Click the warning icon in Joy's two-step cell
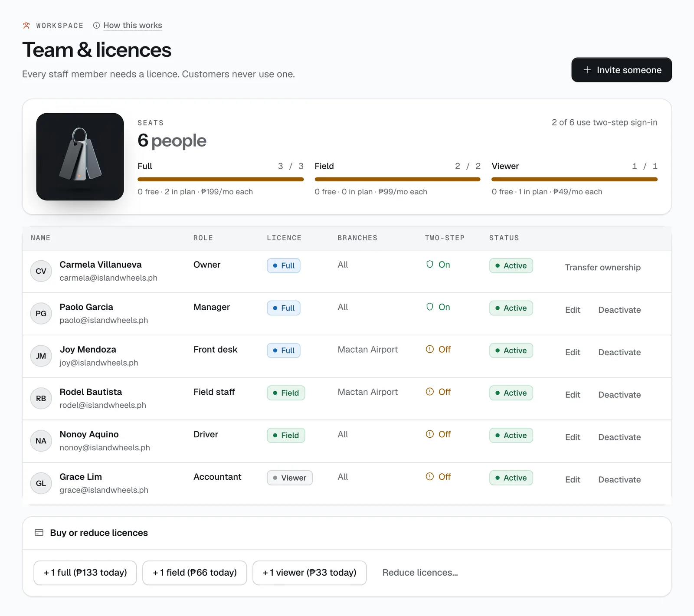694x616 pixels. 430,349
